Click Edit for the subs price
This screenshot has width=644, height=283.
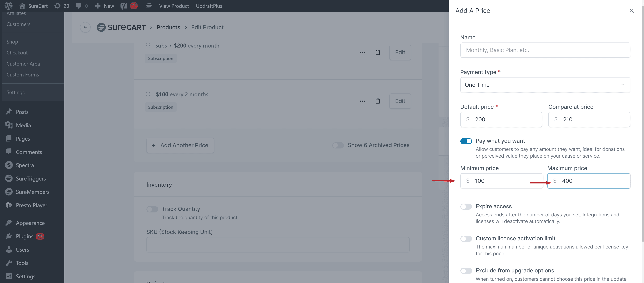point(400,52)
